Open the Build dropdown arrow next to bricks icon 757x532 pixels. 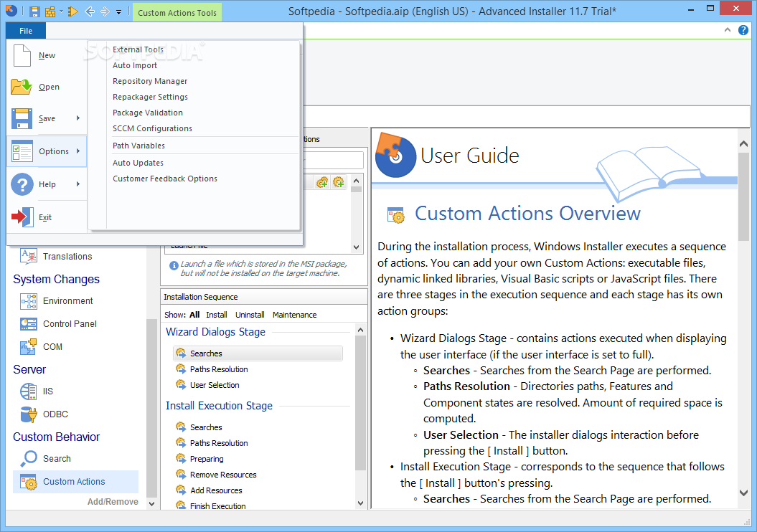pyautogui.click(x=61, y=11)
